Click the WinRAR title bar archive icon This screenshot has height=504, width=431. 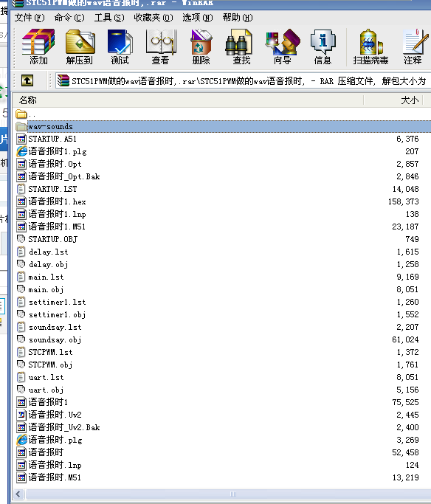[18, 3]
